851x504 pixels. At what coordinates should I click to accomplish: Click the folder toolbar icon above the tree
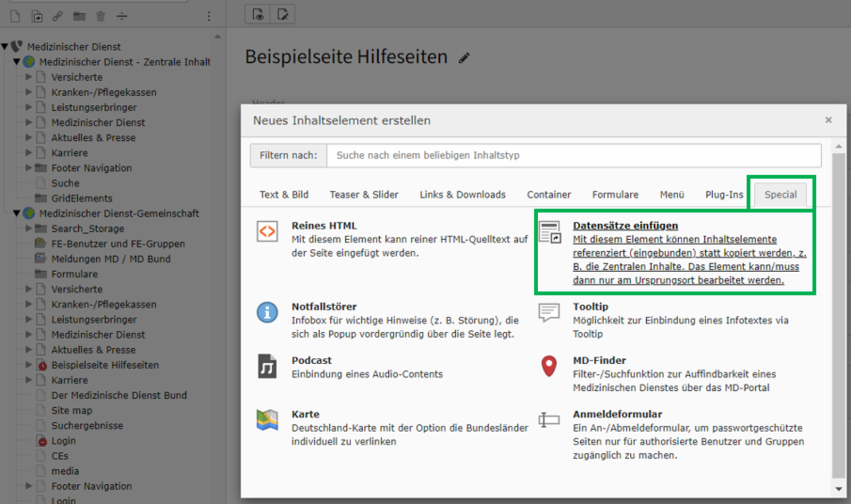[x=79, y=16]
